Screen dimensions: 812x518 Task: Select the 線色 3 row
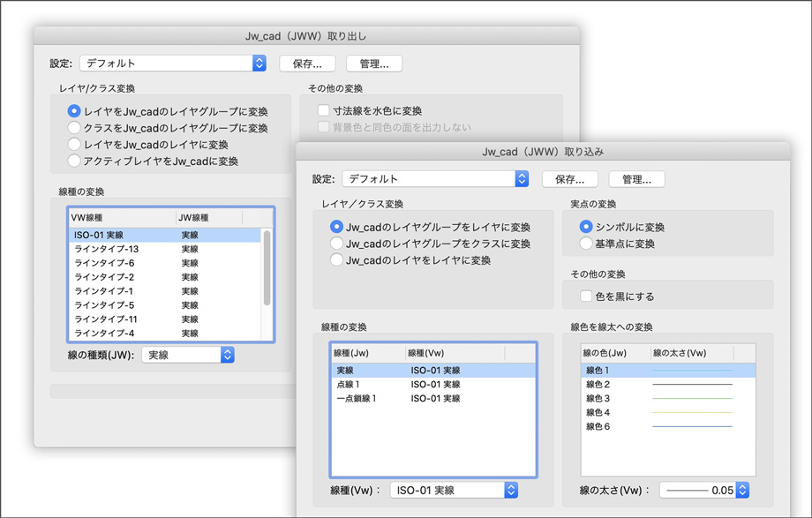tap(668, 398)
